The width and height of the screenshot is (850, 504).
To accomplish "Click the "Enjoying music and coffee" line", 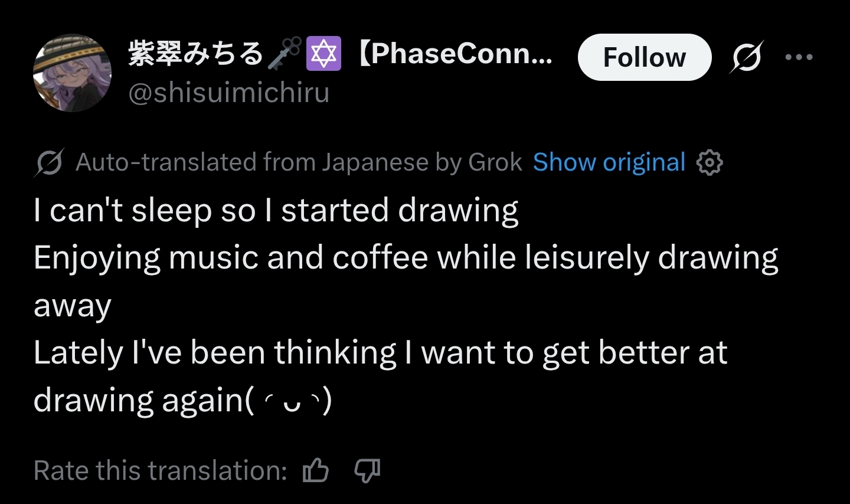I will pyautogui.click(x=405, y=258).
